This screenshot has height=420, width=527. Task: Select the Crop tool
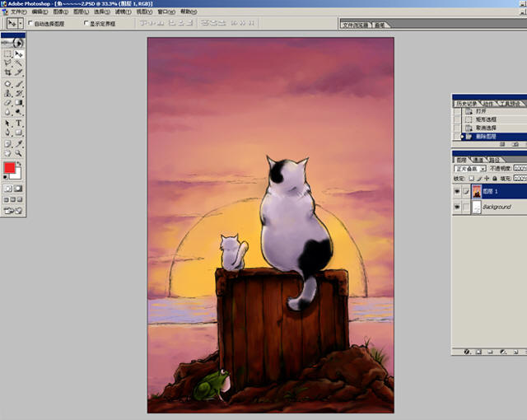(x=7, y=72)
